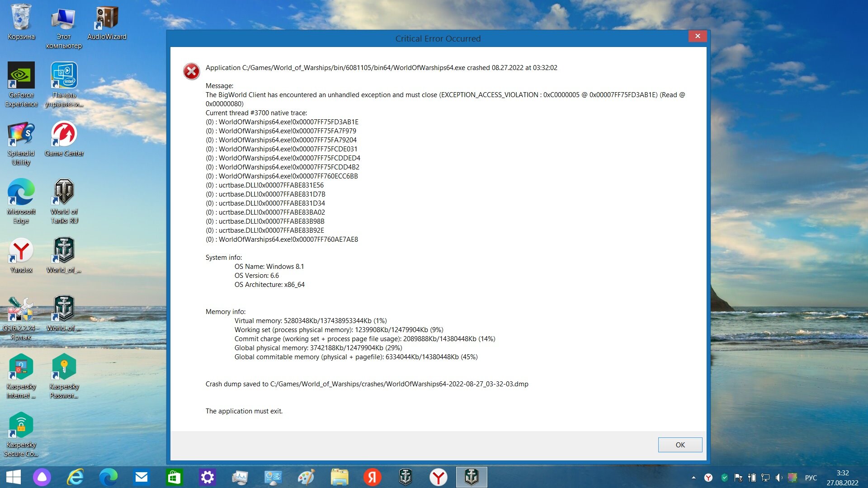Select the GSI6.2.2.24 Ярлык desktop shortcut
This screenshot has width=868, height=488.
(x=21, y=318)
